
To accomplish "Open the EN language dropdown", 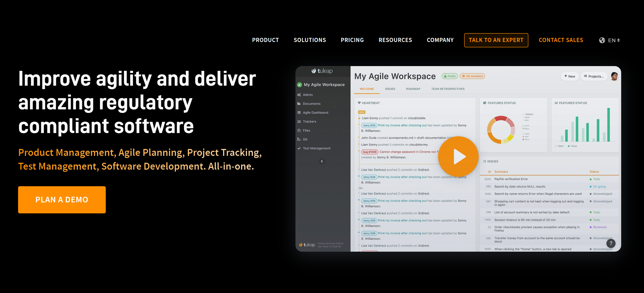I will (614, 40).
